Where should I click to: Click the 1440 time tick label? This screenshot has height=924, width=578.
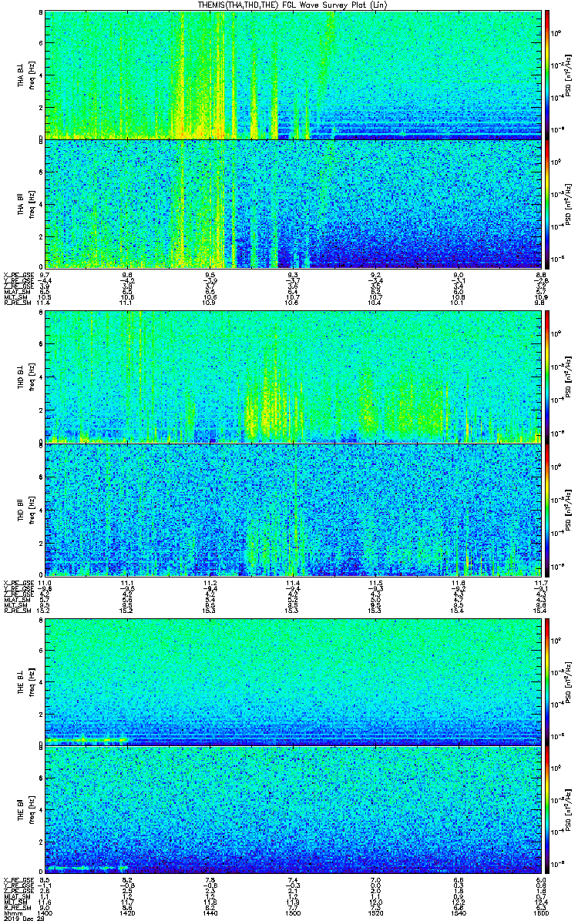(x=210, y=914)
